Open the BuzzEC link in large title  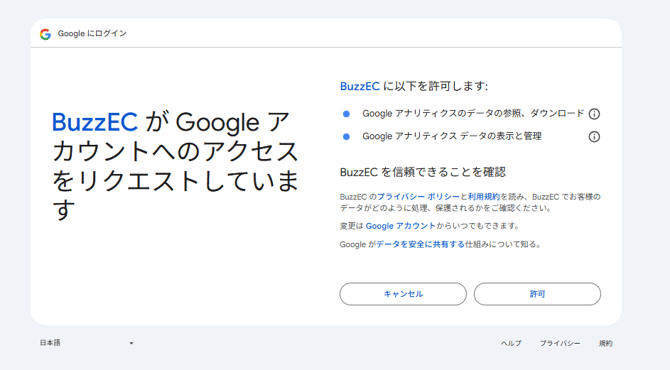(x=94, y=122)
